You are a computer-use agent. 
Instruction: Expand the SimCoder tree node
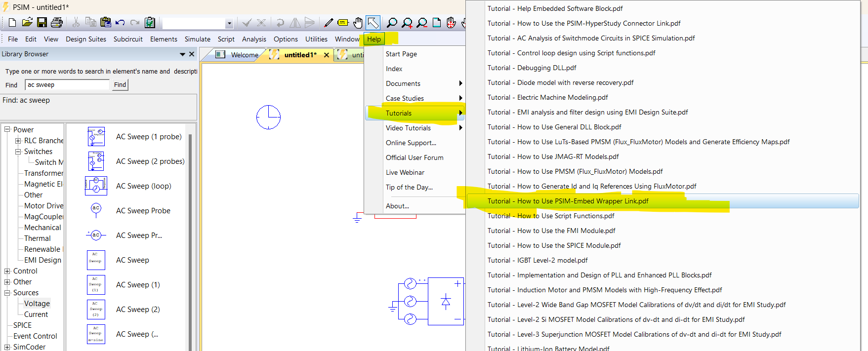coord(7,347)
